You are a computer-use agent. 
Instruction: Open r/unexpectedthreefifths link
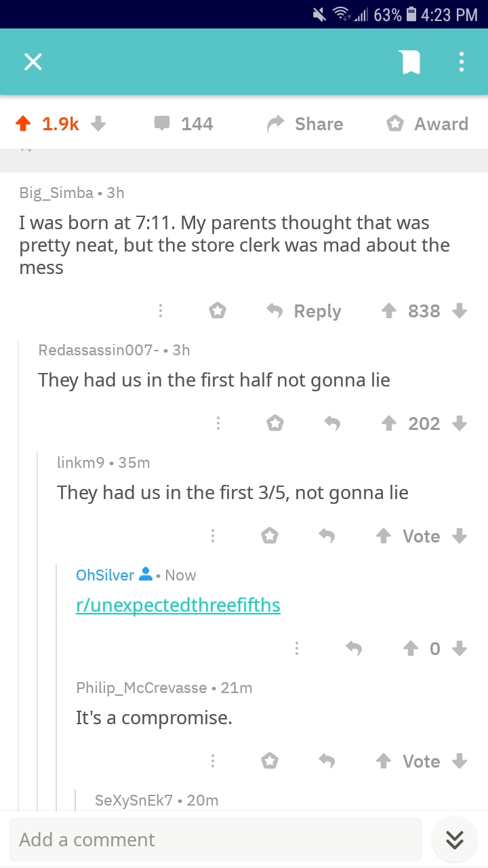click(178, 605)
